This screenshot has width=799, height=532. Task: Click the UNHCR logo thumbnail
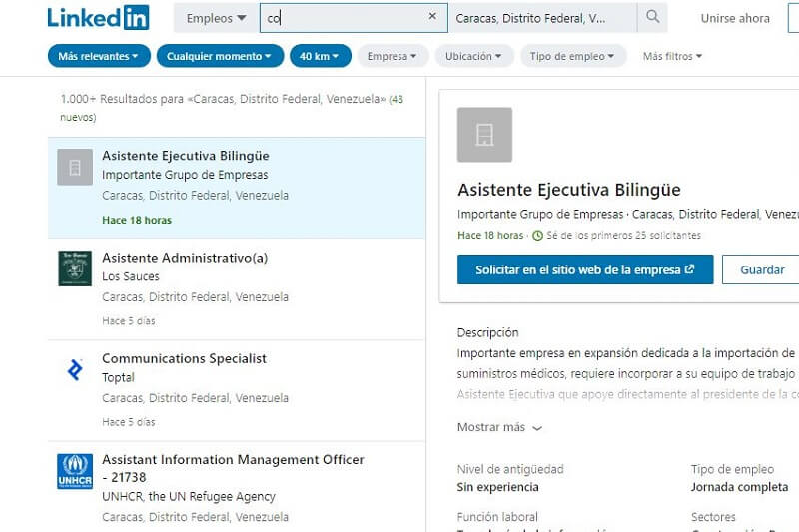[75, 471]
